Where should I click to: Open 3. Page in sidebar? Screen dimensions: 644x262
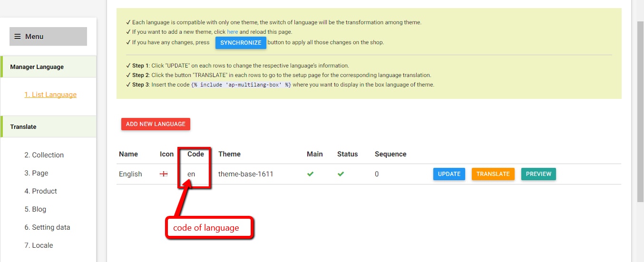pos(36,173)
